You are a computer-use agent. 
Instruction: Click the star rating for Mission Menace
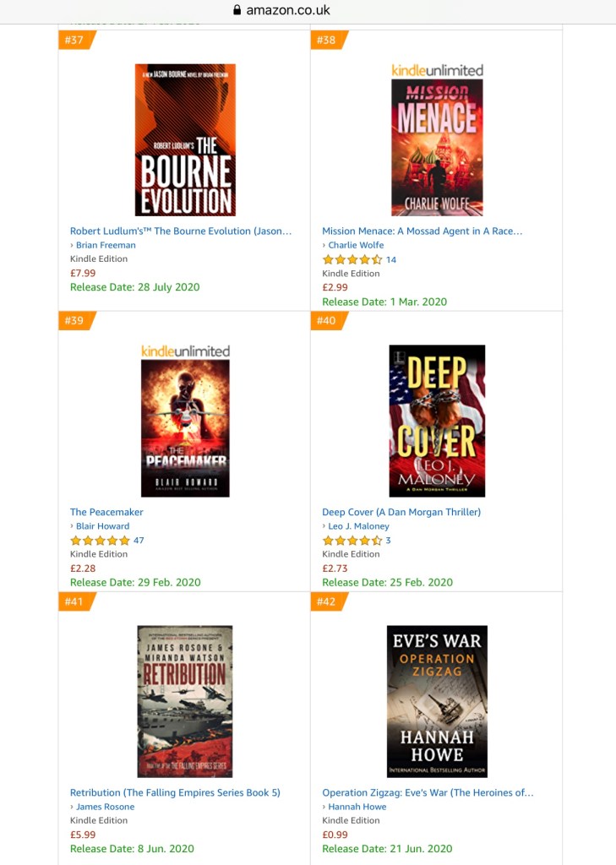click(x=352, y=259)
